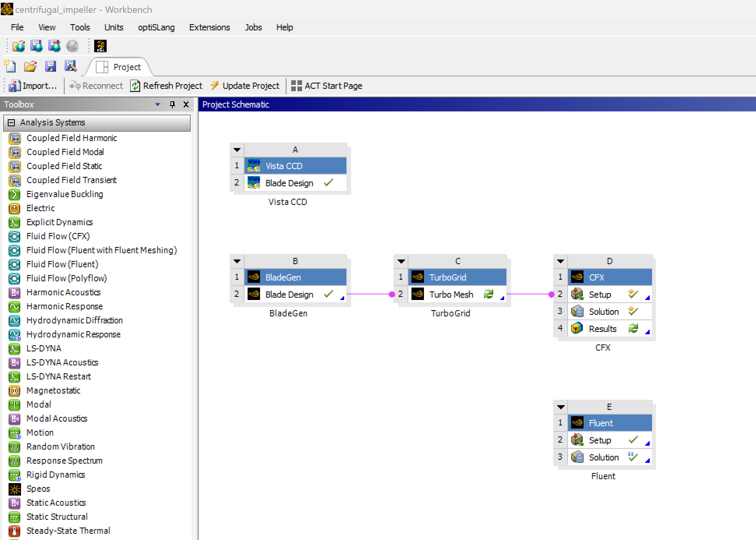Image resolution: width=756 pixels, height=540 pixels.
Task: Click the first globe-with-folder toolbar icon
Action: [x=18, y=46]
